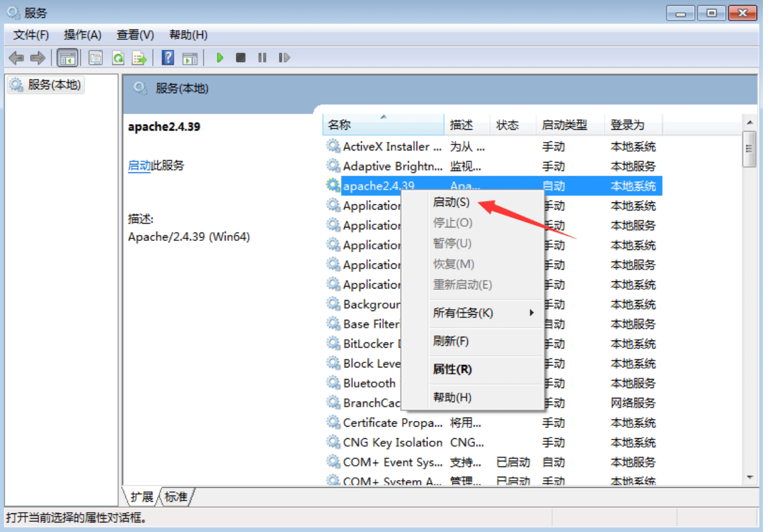The width and height of the screenshot is (770, 532).
Task: Click the Forward arrow toolbar icon
Action: [38, 58]
